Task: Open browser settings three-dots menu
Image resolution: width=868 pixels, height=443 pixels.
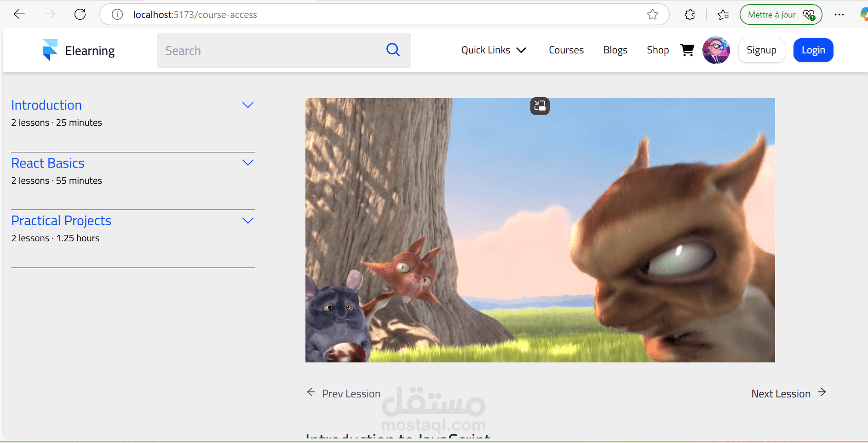Action: click(839, 15)
